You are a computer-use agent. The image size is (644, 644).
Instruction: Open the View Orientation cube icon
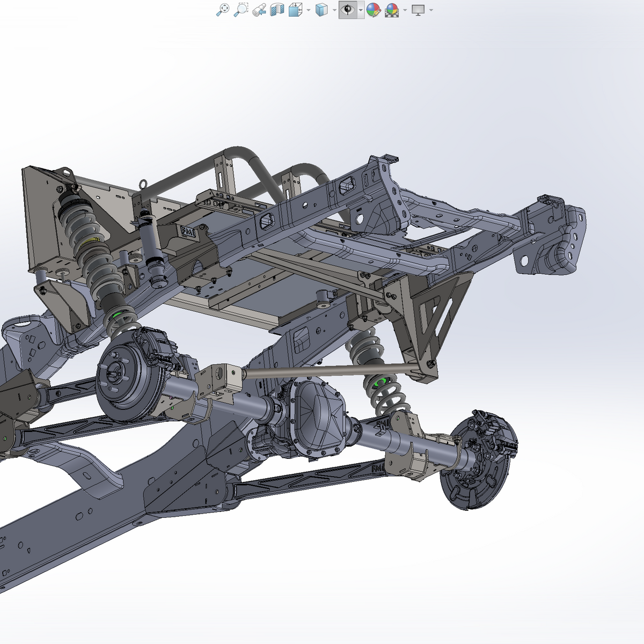295,10
